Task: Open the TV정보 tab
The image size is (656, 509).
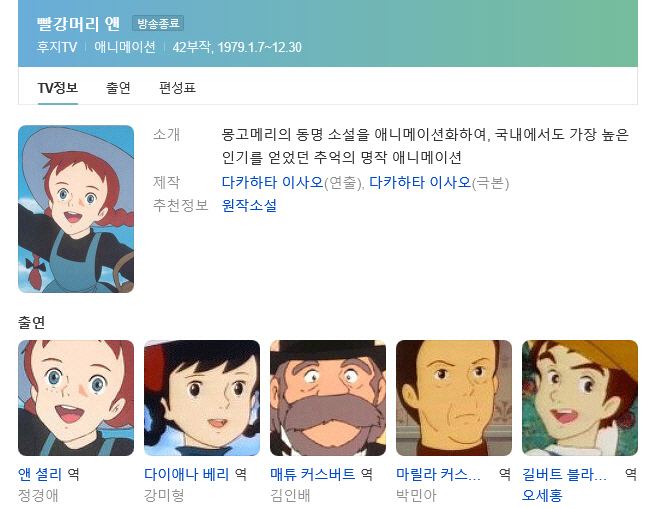Action: (x=58, y=88)
